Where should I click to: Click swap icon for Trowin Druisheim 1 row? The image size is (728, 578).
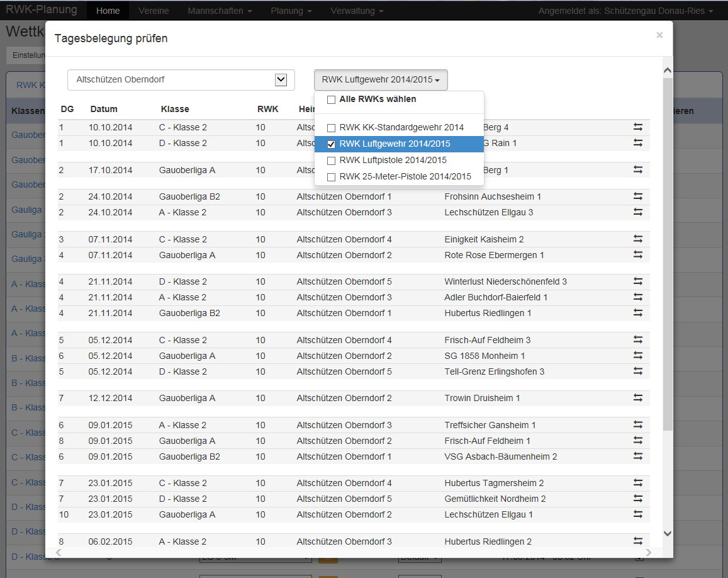(638, 398)
